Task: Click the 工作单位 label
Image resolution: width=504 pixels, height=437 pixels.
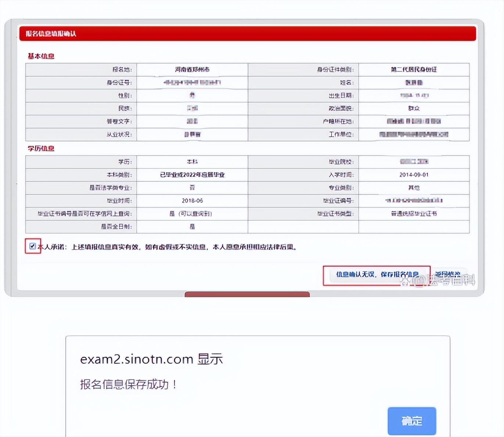Action: 341,134
